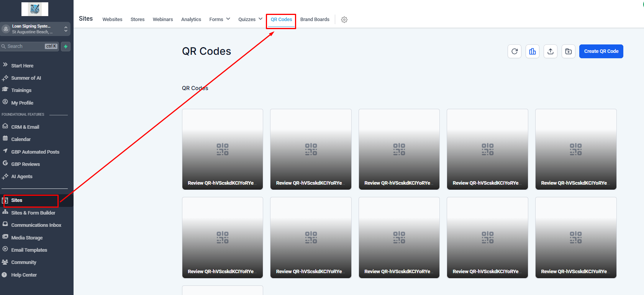This screenshot has height=295, width=644.
Task: Open AI Agents in the sidebar
Action: (22, 177)
